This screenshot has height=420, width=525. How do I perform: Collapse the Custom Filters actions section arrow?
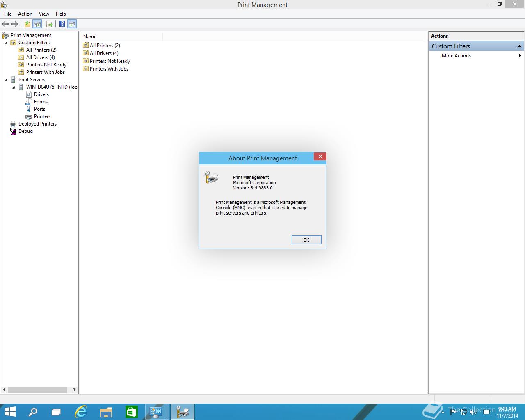[519, 46]
